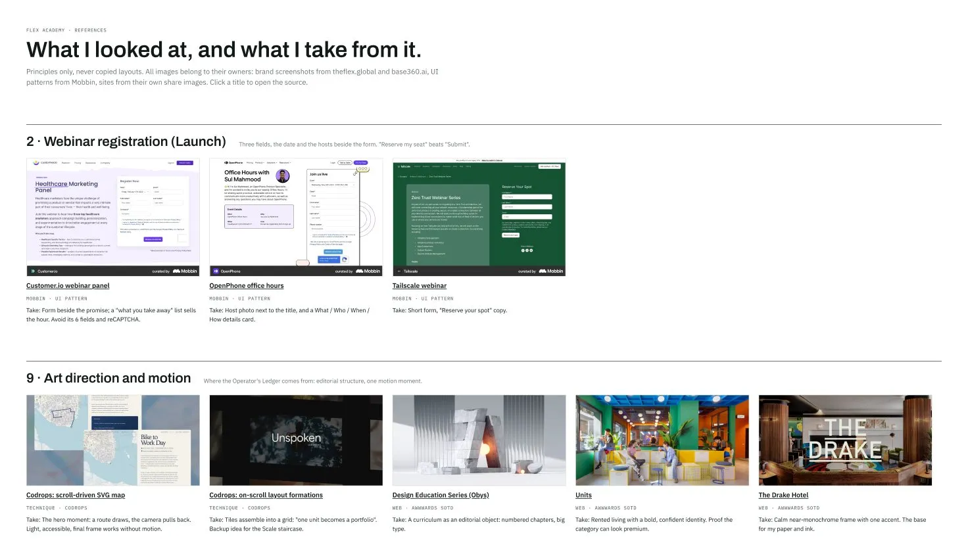Click the '2 · Webinar registration (Launch)' heading
Viewport: 968px width, 560px height.
126,142
